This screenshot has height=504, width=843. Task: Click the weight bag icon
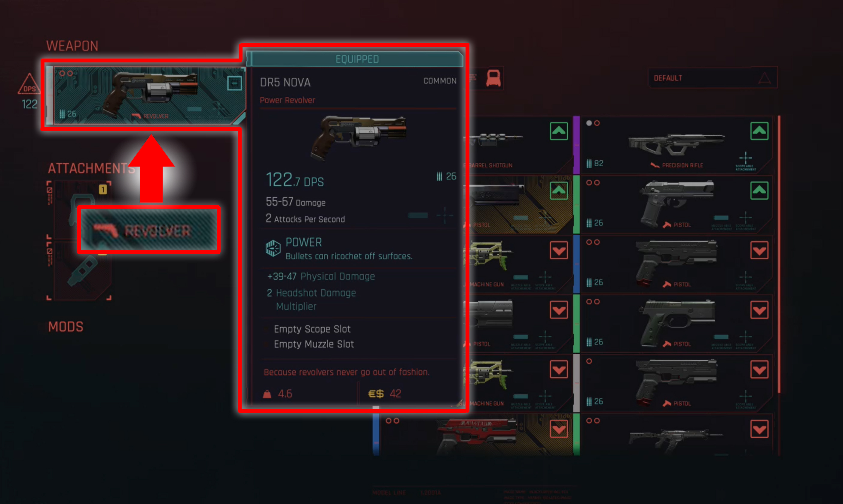click(x=267, y=394)
